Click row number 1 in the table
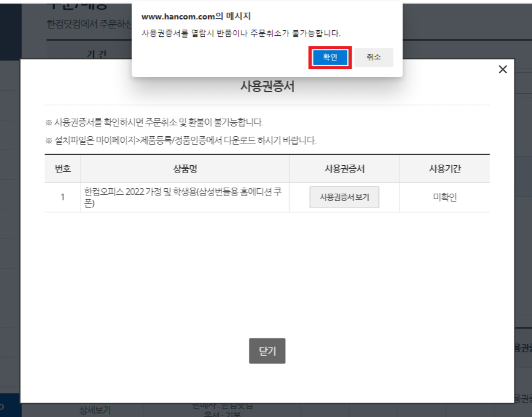The image size is (532, 417). [x=62, y=197]
